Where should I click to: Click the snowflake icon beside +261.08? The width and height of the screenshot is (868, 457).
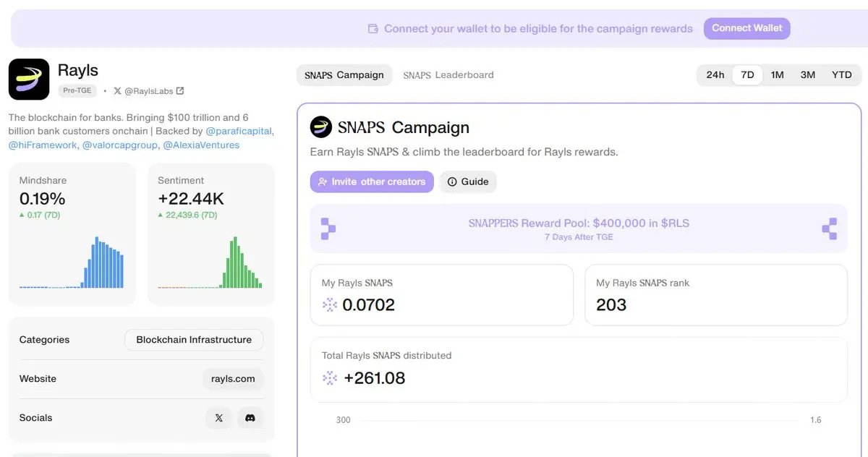[330, 378]
